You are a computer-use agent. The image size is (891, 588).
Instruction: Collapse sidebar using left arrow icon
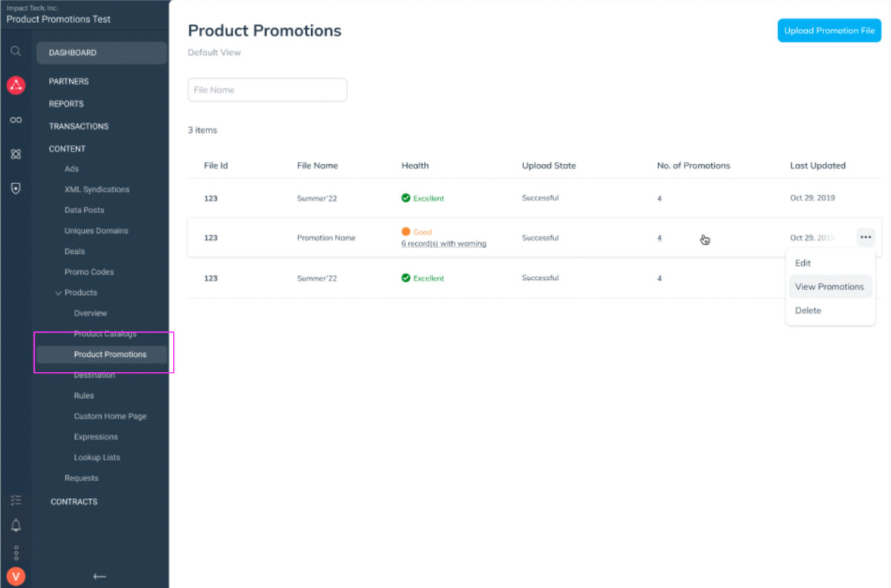99,576
